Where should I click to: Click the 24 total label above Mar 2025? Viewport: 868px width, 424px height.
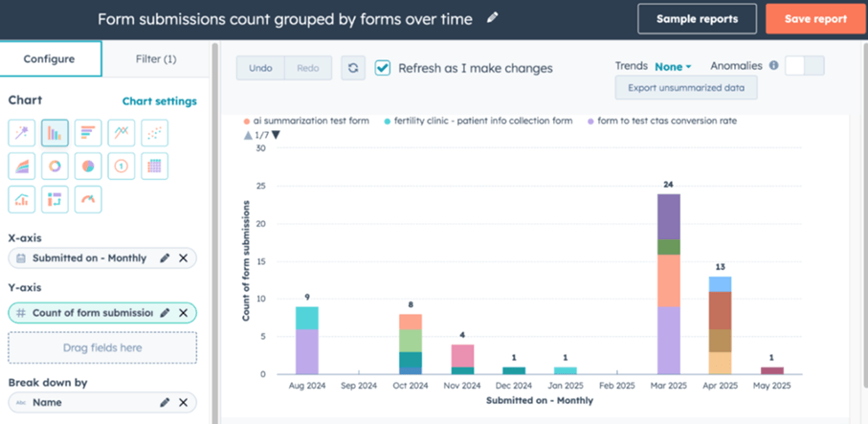click(x=668, y=185)
